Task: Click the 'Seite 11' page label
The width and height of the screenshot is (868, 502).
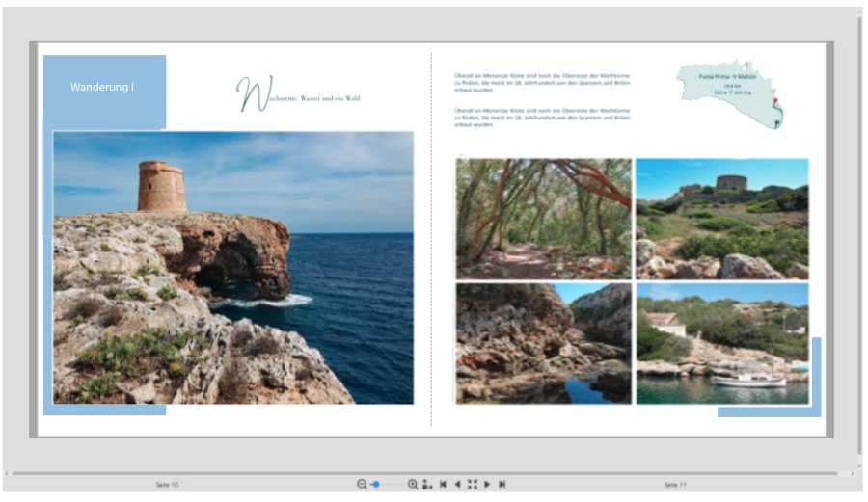Action: (x=675, y=485)
